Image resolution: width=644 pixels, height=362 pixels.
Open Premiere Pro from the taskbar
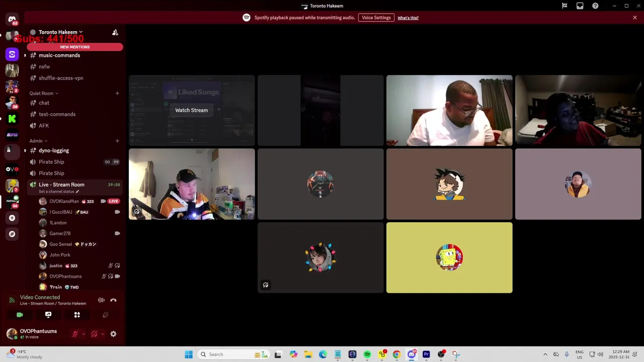pos(426,354)
